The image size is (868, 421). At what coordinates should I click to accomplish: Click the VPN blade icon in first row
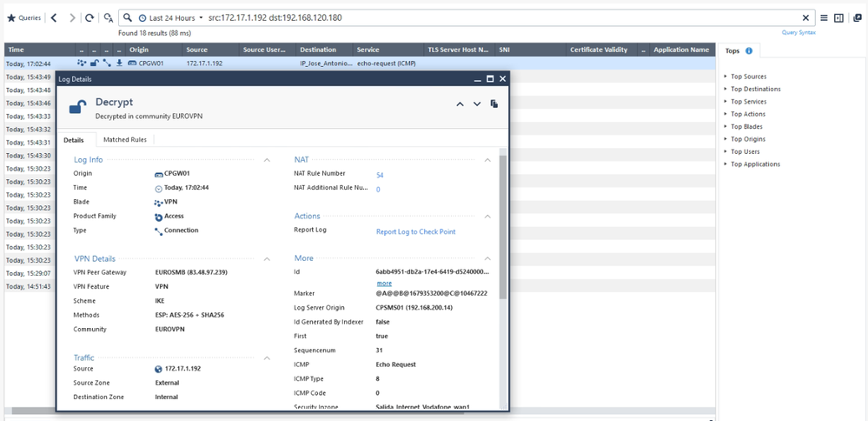click(x=82, y=63)
